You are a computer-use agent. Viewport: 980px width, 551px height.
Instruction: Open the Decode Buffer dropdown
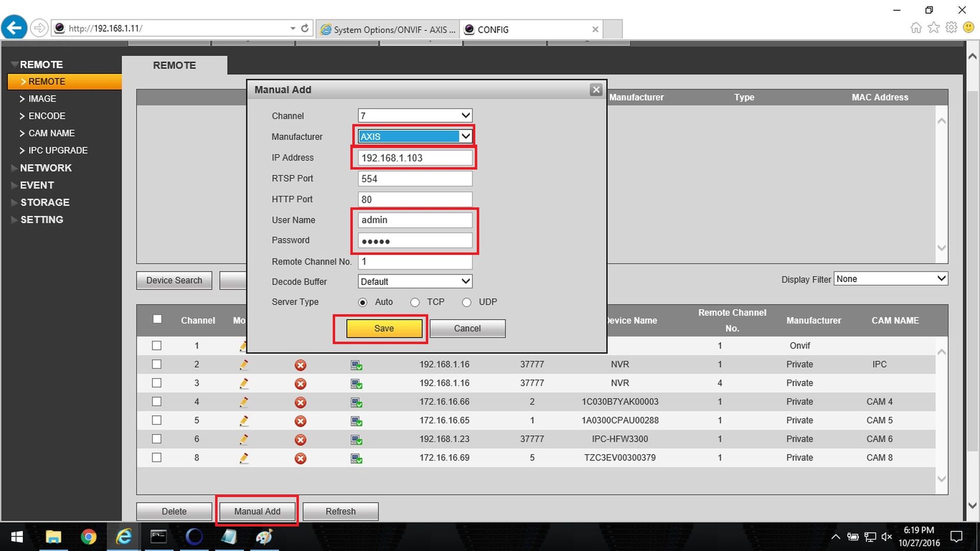pyautogui.click(x=414, y=281)
